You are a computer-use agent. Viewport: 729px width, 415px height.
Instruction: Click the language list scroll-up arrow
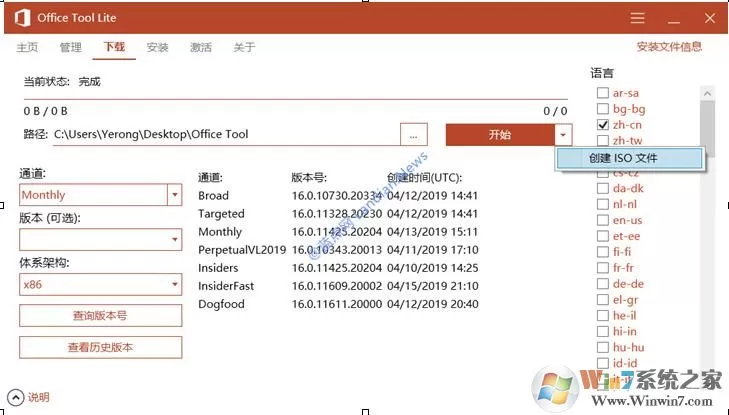(x=707, y=93)
